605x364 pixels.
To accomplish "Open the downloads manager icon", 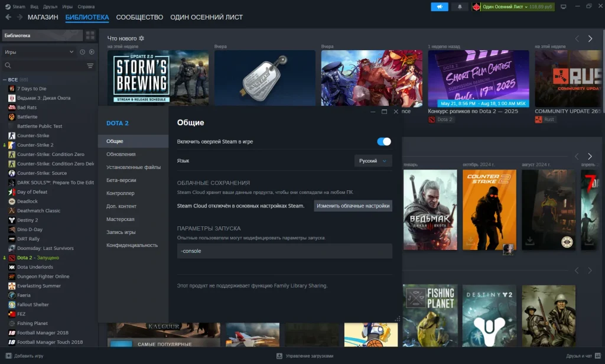I will 279,356.
